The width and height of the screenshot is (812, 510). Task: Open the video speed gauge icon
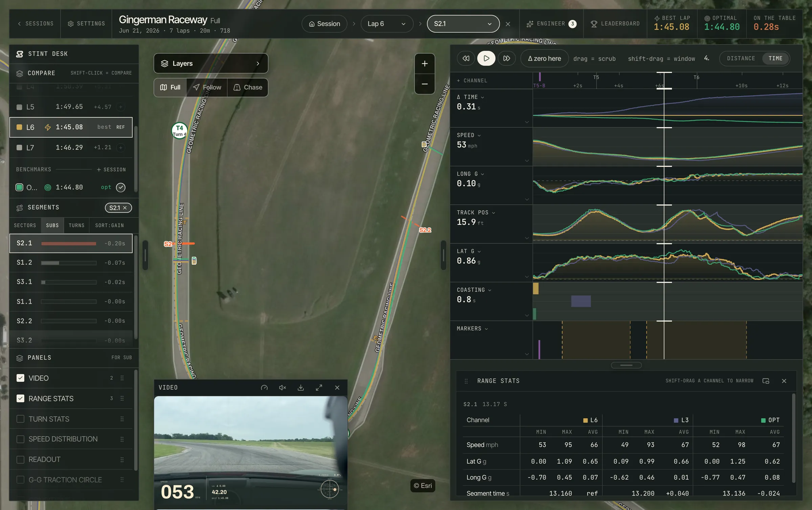[264, 388]
